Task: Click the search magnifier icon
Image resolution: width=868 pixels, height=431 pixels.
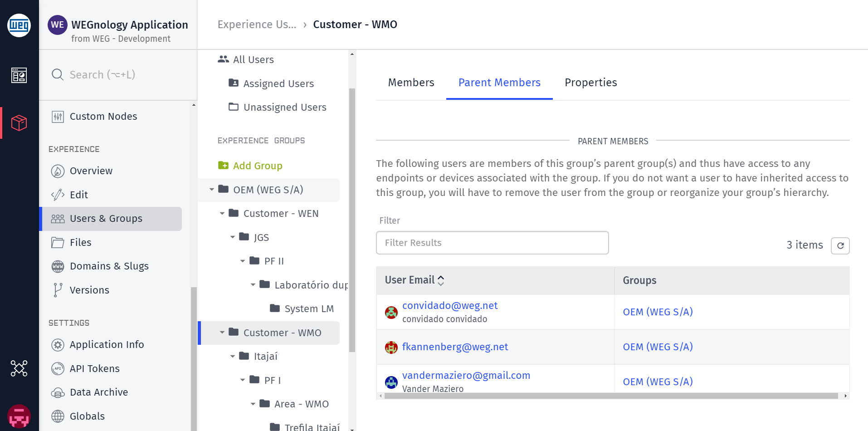Action: tap(58, 74)
